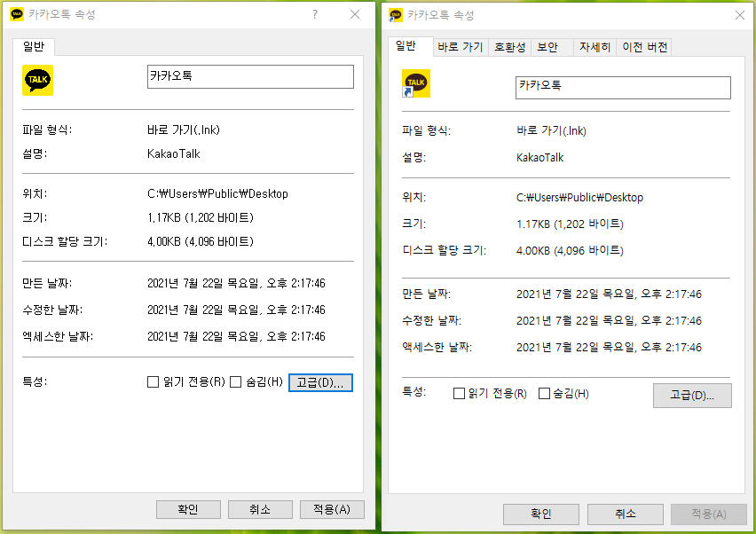Open the 자세히 tab
Viewport: 756px width, 534px height.
pyautogui.click(x=595, y=47)
